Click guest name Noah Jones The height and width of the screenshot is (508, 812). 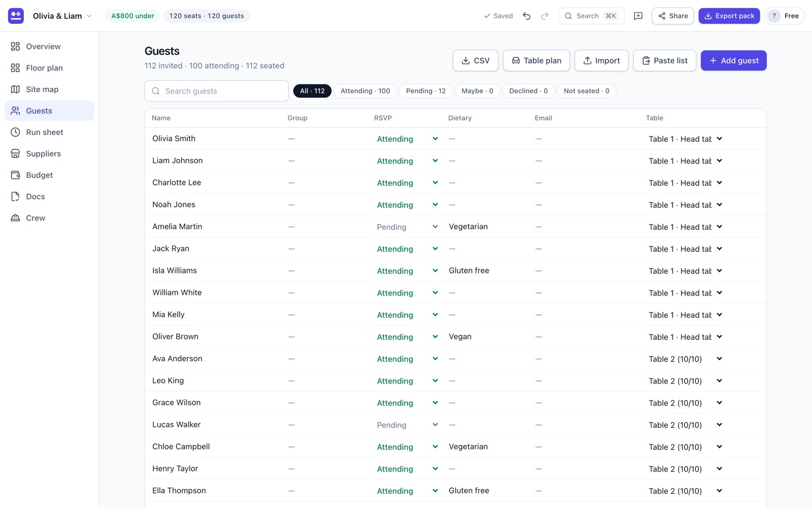click(x=174, y=204)
